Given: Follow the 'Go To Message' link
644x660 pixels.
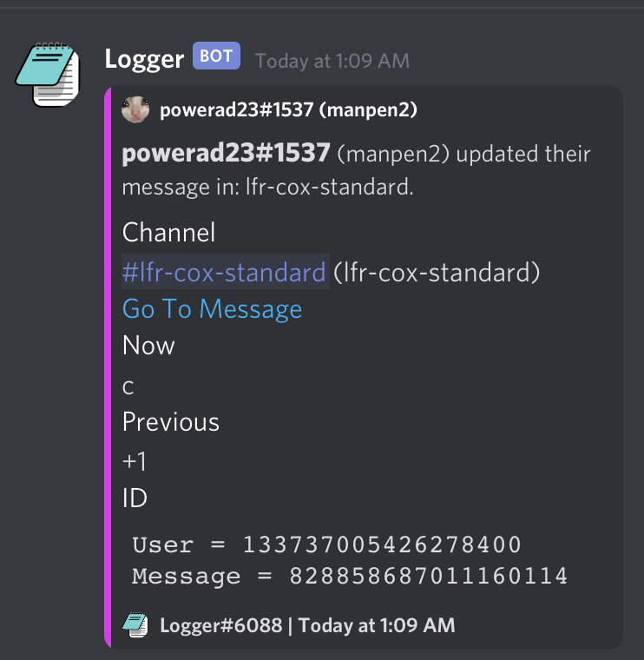Looking at the screenshot, I should click(x=212, y=309).
